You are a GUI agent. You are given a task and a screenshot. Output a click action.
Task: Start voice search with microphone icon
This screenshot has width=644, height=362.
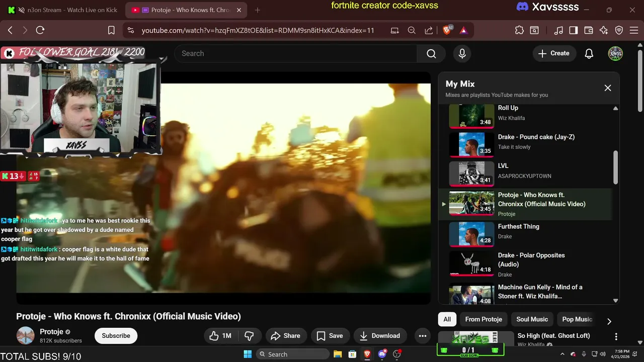[x=462, y=53]
